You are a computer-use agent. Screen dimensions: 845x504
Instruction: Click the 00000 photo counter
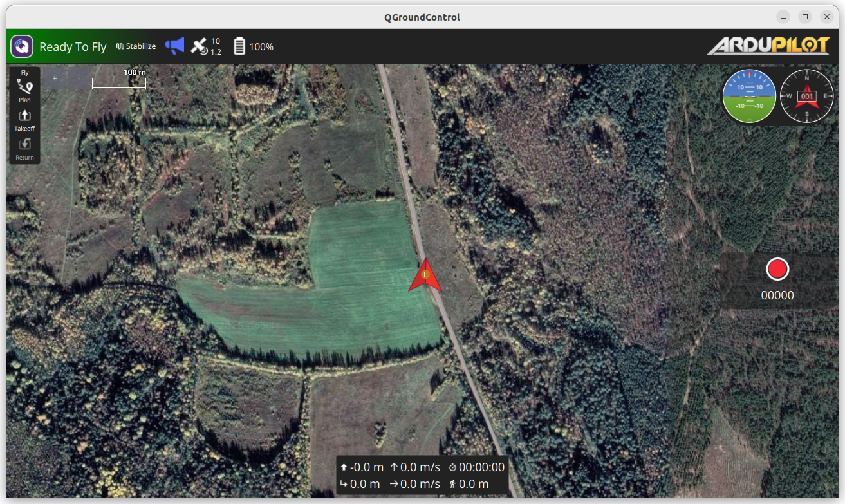point(777,295)
